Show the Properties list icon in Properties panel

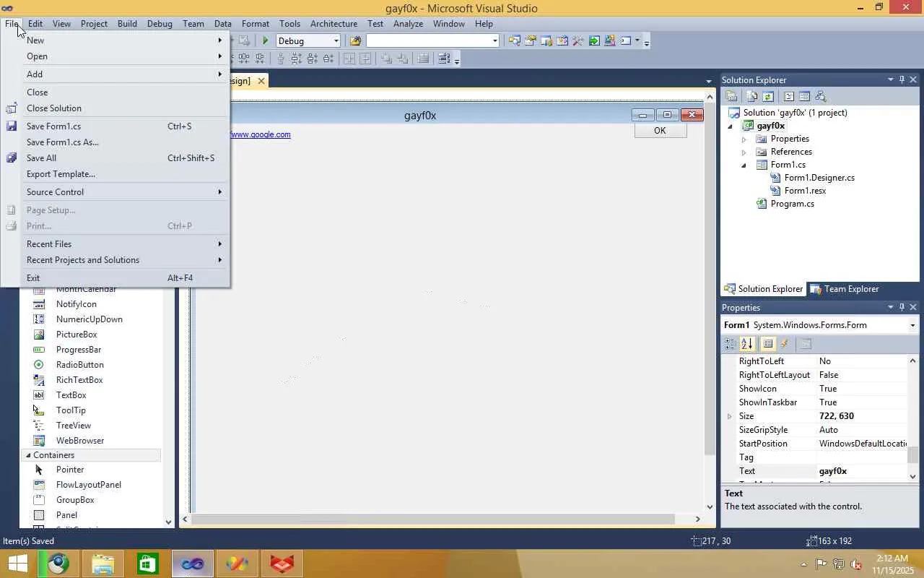tap(767, 344)
